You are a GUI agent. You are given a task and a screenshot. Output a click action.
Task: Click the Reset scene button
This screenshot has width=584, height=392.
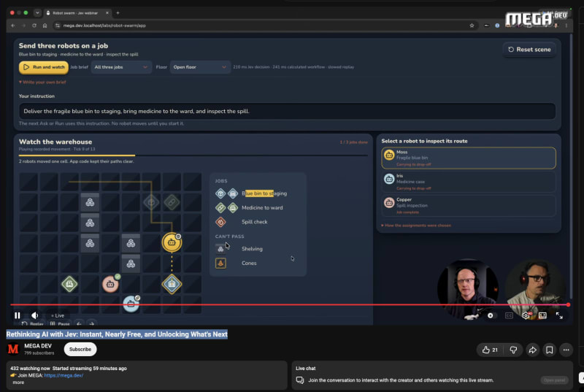529,49
